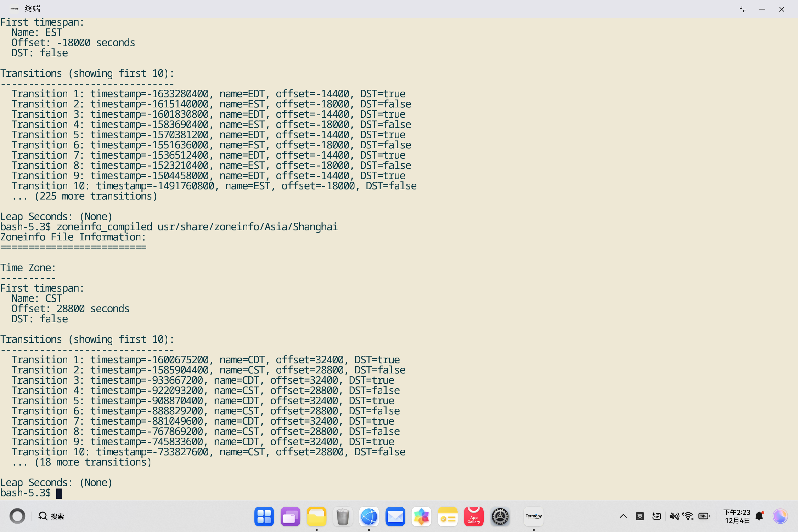The height and width of the screenshot is (532, 798).
Task: Click the 'Offset: -18000 seconds' line
Action: tap(73, 42)
